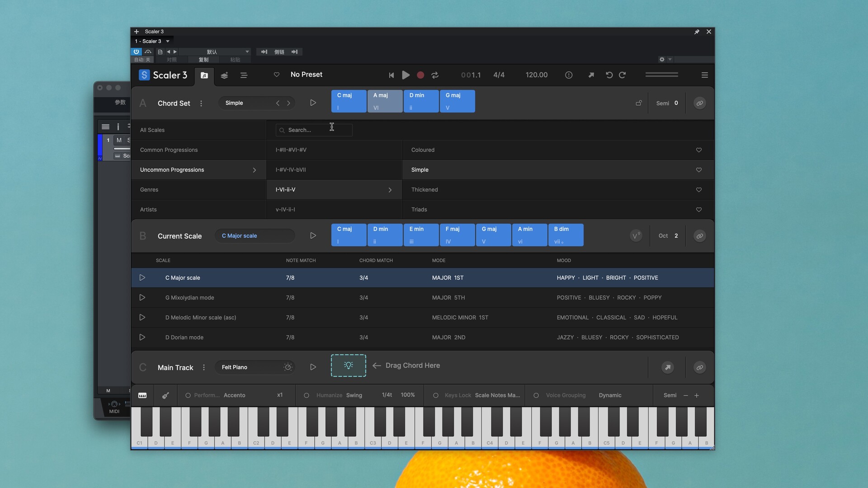Click the lightbulb suggestion slot
This screenshot has height=488, width=868.
pyautogui.click(x=349, y=366)
